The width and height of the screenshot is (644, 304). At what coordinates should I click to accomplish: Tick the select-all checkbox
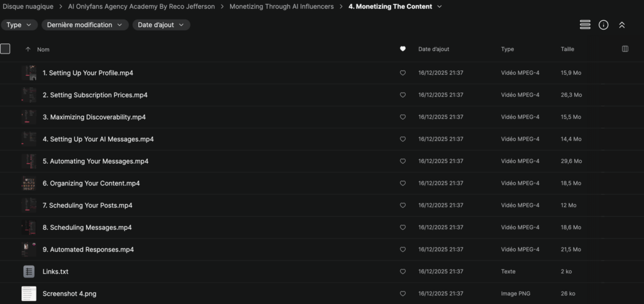[x=6, y=48]
